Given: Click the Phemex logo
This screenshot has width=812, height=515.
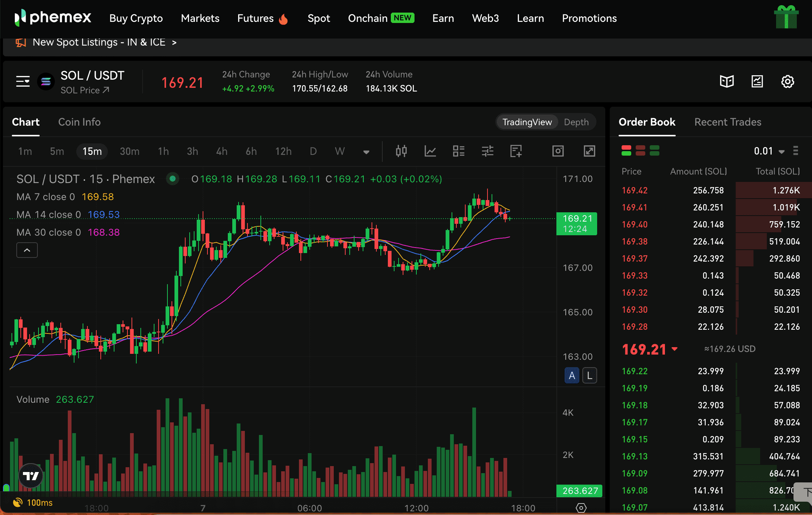Looking at the screenshot, I should pyautogui.click(x=53, y=18).
